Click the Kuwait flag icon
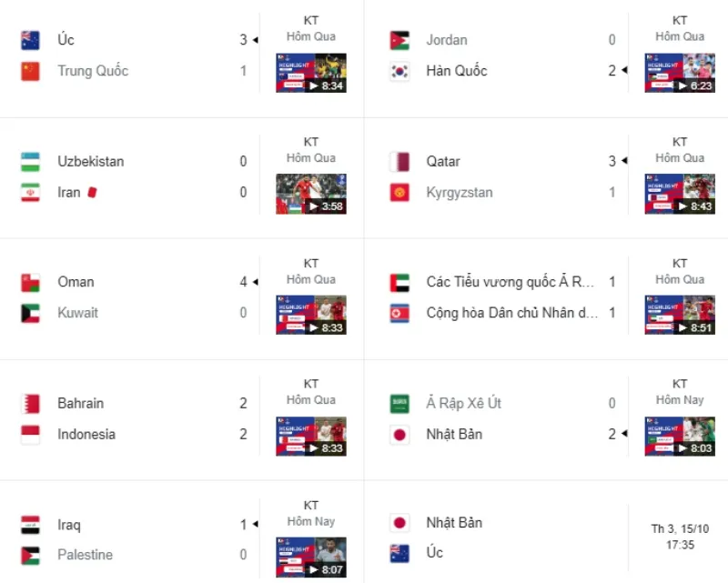This screenshot has width=728, height=583. point(28,312)
